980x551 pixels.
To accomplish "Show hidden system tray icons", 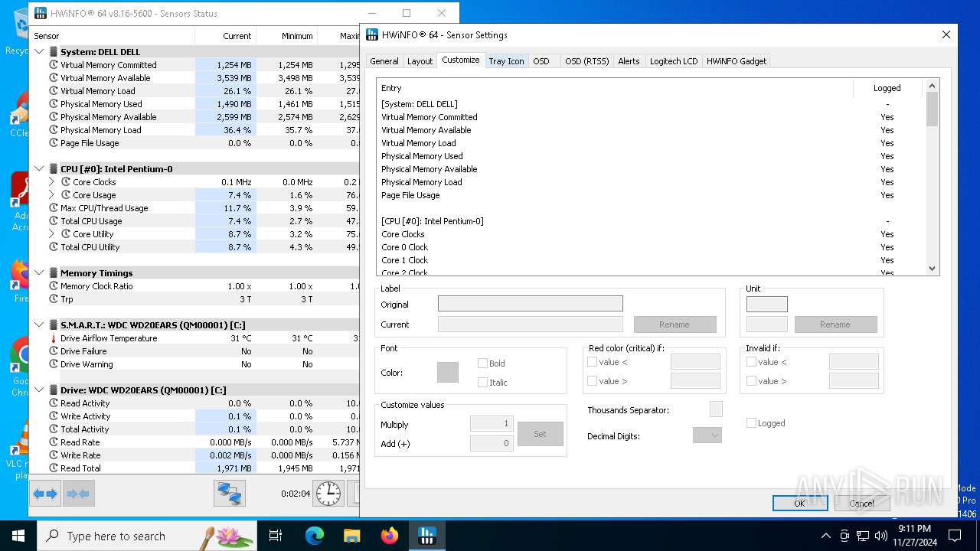I will pyautogui.click(x=825, y=536).
